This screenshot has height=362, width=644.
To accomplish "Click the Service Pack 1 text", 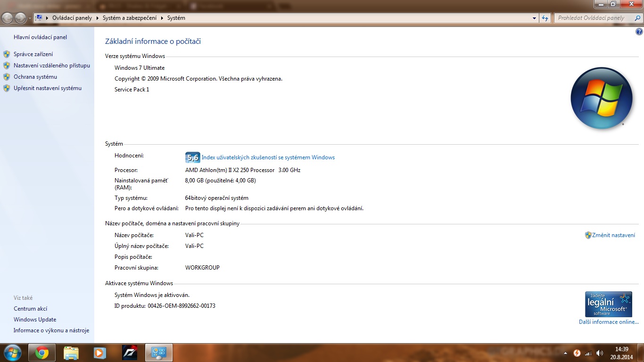I will (x=132, y=90).
